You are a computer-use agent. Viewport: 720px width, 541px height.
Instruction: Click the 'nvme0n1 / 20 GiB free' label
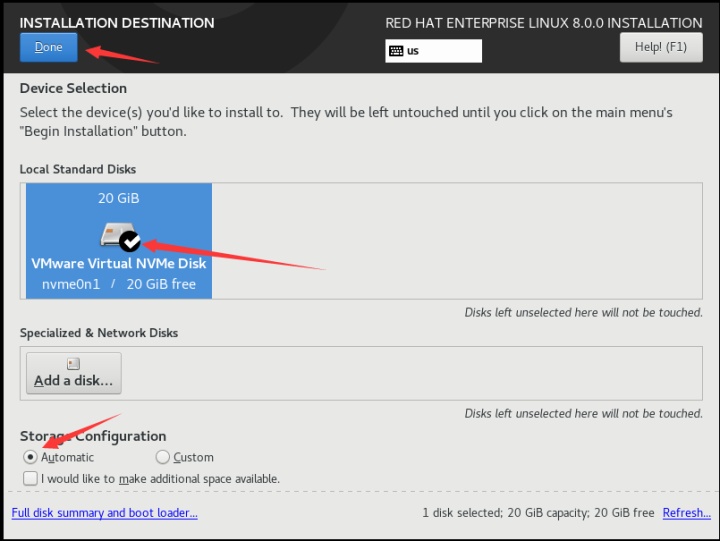[119, 284]
